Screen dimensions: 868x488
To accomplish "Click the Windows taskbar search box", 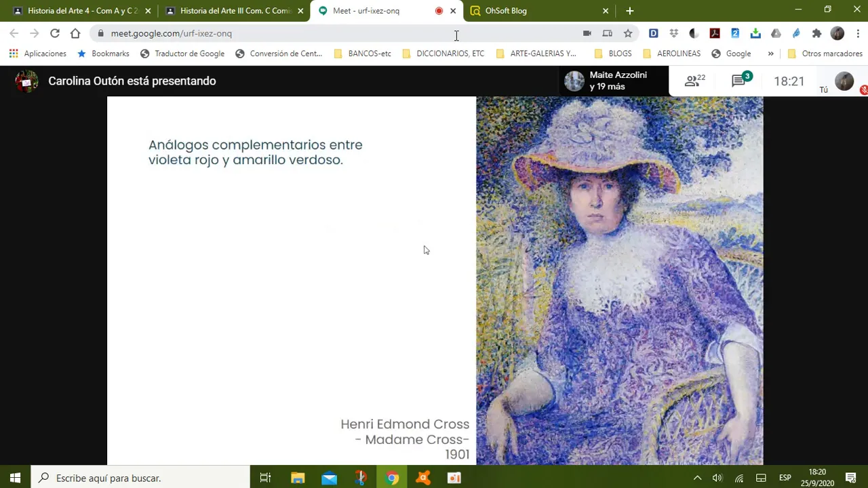I will [140, 478].
